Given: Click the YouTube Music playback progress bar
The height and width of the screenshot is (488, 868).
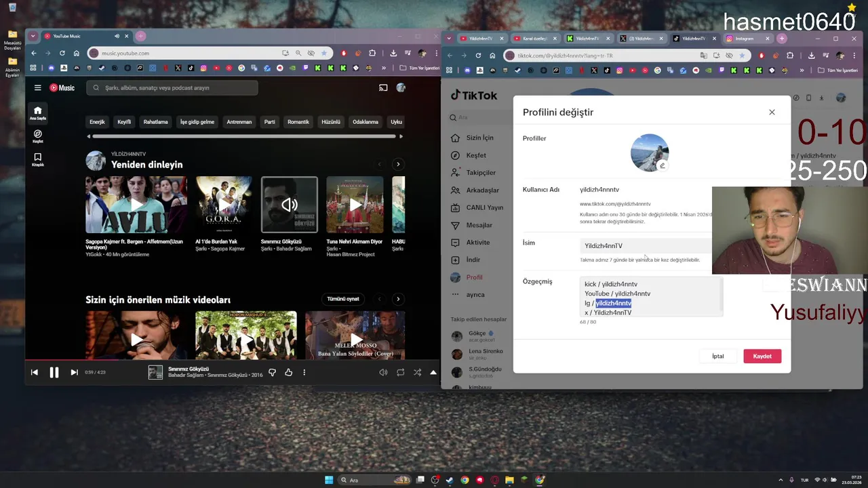Looking at the screenshot, I should pos(233,360).
